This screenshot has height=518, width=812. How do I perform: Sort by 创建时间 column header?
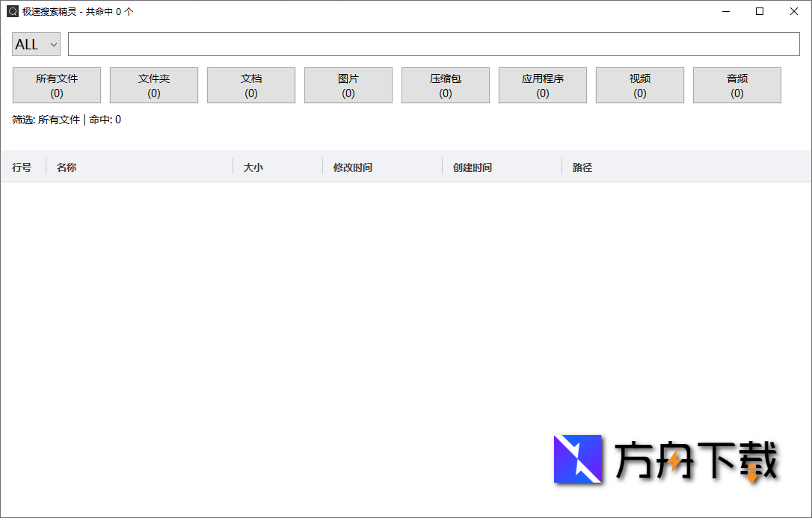point(473,167)
